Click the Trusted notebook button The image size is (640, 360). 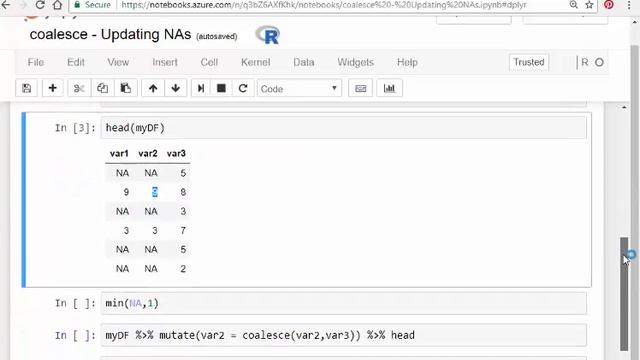tap(529, 62)
